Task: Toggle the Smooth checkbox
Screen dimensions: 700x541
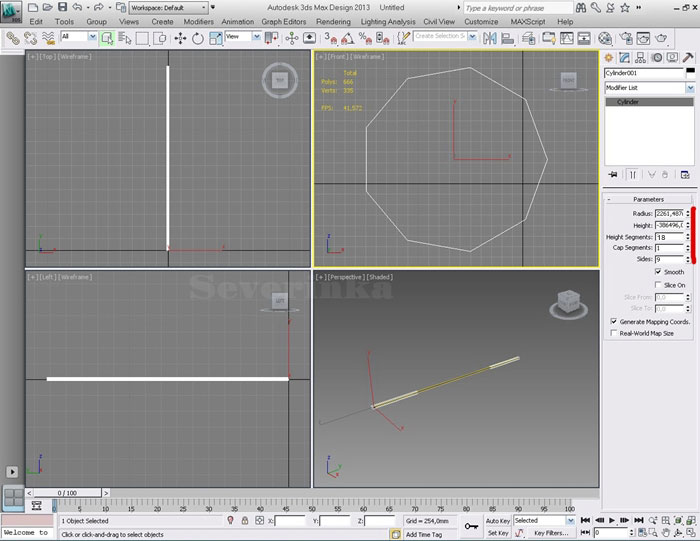Action: tap(658, 272)
